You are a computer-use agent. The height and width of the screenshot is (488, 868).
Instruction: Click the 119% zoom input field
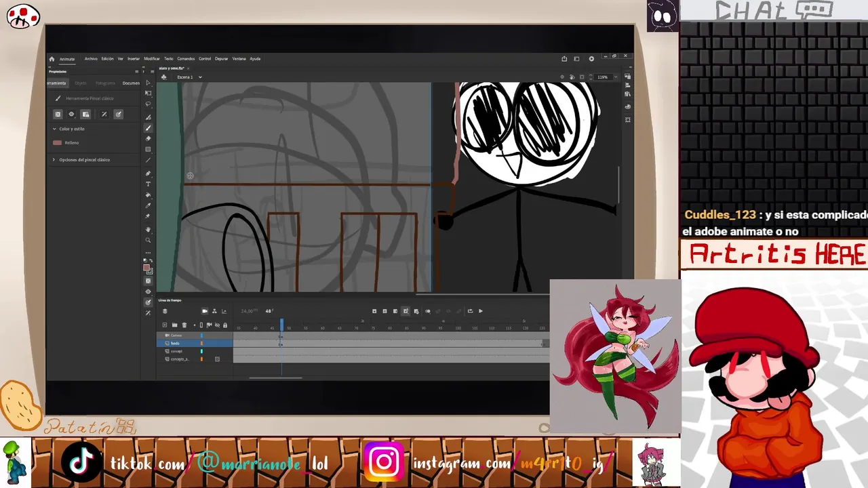pyautogui.click(x=602, y=77)
